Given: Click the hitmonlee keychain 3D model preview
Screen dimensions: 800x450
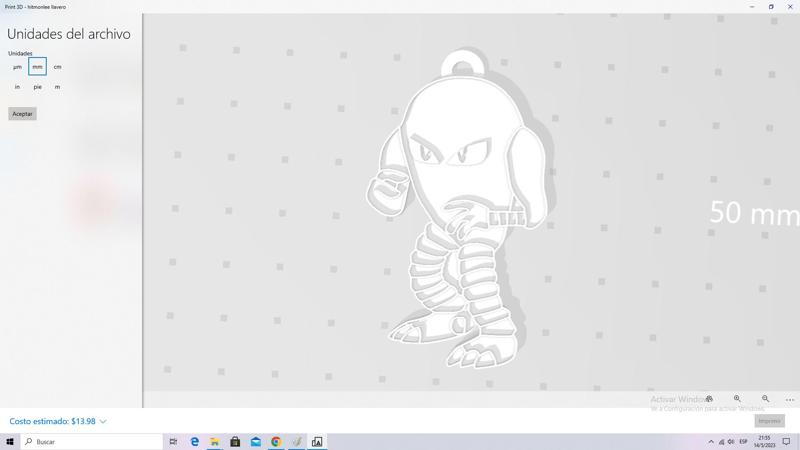Looking at the screenshot, I should [x=459, y=209].
